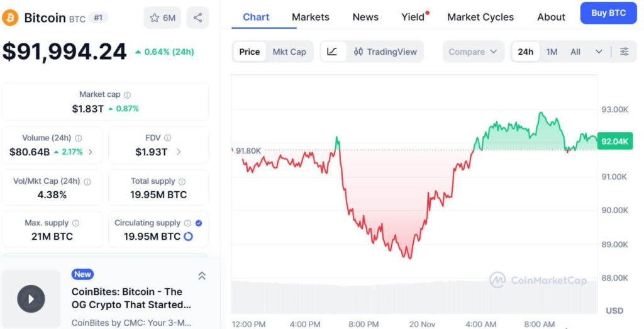
Task: Click the circulating supply verified badge
Action: click(x=199, y=223)
